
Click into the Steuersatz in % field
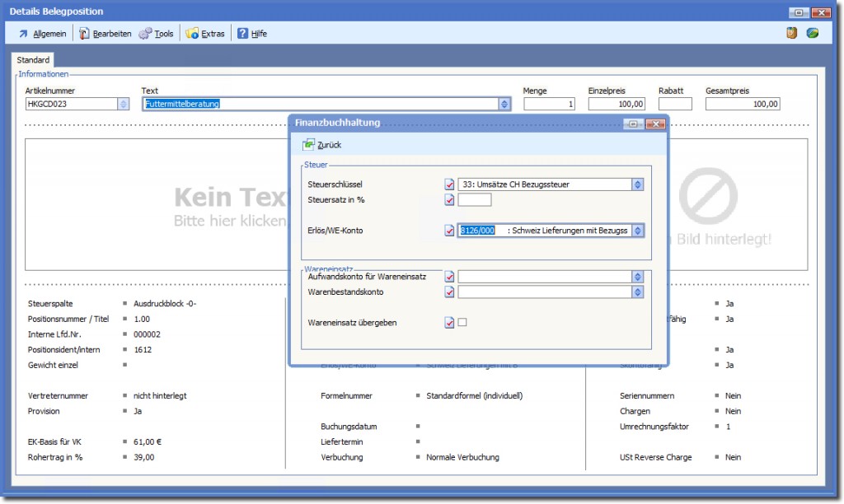475,200
